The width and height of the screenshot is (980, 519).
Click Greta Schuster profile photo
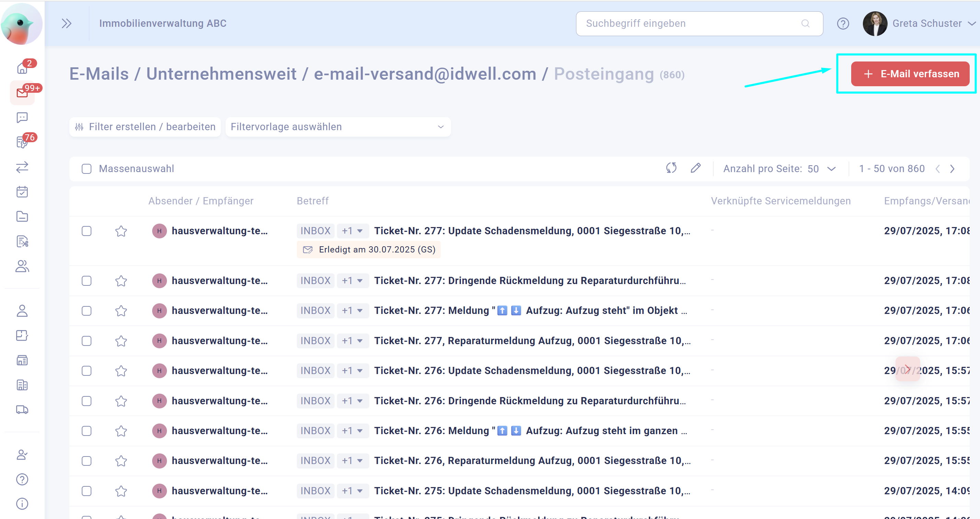(875, 24)
